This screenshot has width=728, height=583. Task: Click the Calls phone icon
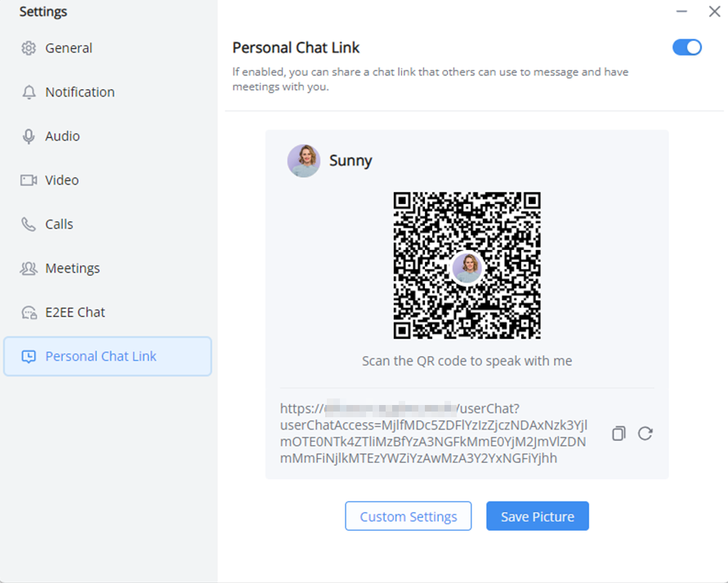29,225
